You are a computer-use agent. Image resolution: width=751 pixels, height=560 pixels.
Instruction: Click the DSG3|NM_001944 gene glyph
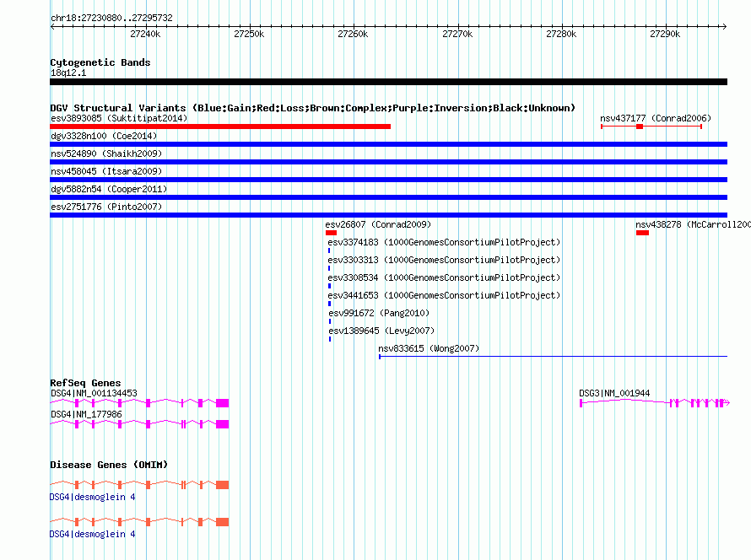point(655,403)
